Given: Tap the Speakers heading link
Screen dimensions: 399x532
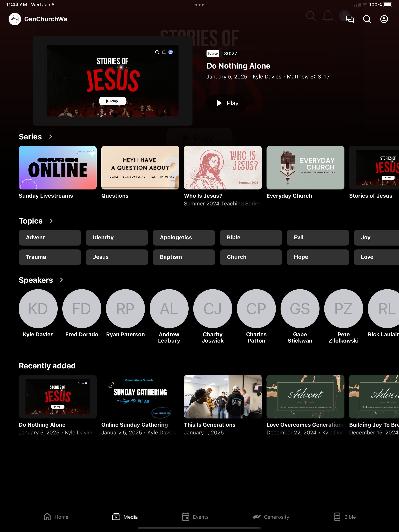Looking at the screenshot, I should tap(36, 280).
